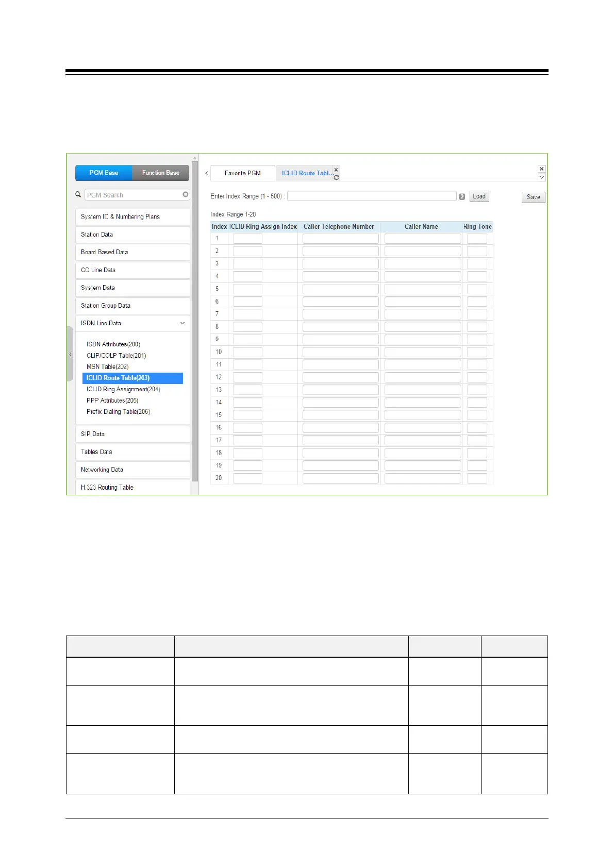Click Caller Name field in row 10
The width and height of the screenshot is (614, 868).
(423, 352)
